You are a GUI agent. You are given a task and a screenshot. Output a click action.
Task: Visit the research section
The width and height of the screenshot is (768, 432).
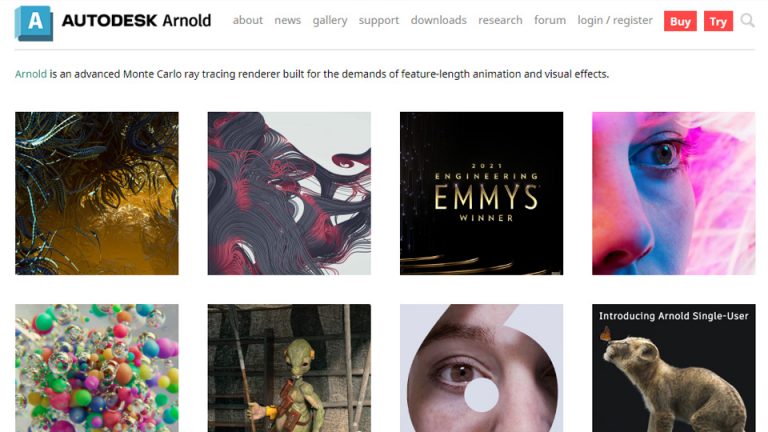pyautogui.click(x=500, y=20)
